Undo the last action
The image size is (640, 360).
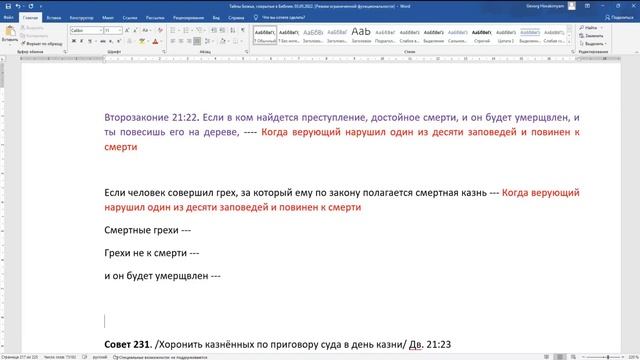18,6
